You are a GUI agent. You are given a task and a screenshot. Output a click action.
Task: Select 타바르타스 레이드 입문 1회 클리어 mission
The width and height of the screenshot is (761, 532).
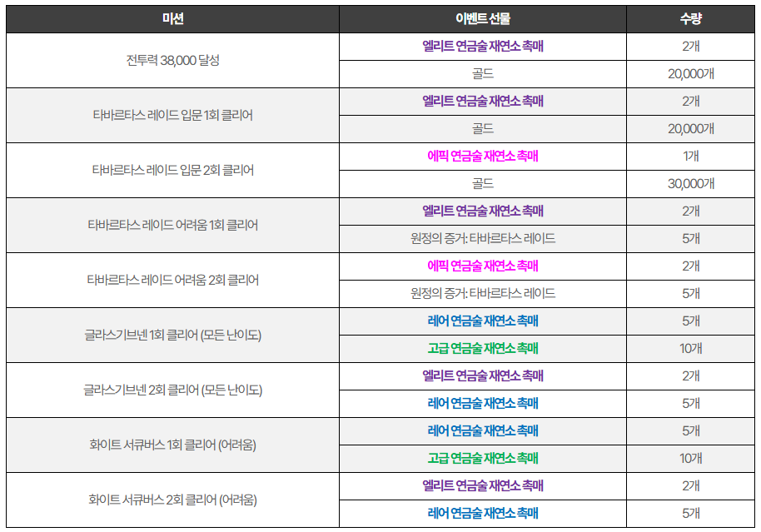coord(172,115)
